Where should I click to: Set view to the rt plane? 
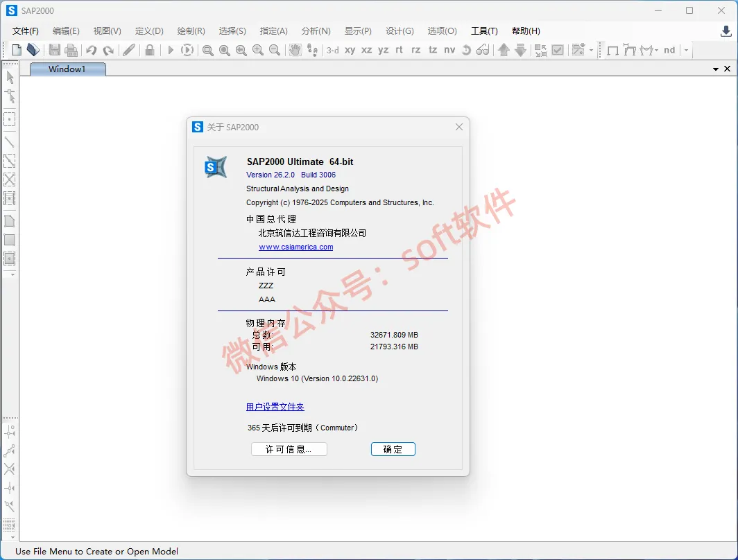click(x=399, y=50)
